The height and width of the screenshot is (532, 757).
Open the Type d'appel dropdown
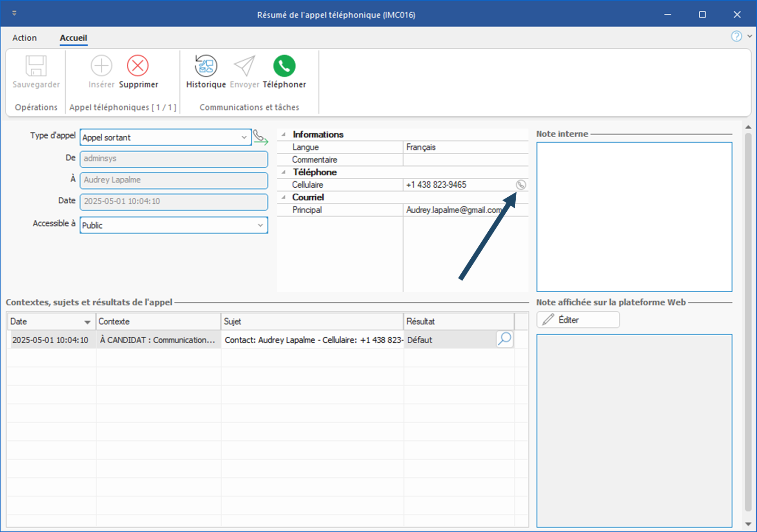tap(244, 138)
